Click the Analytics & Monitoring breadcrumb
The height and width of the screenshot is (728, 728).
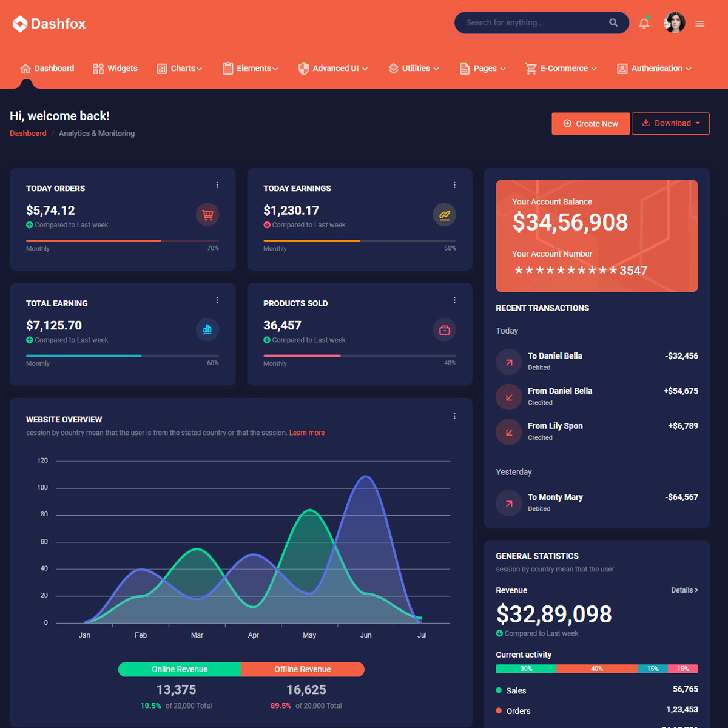pos(96,133)
